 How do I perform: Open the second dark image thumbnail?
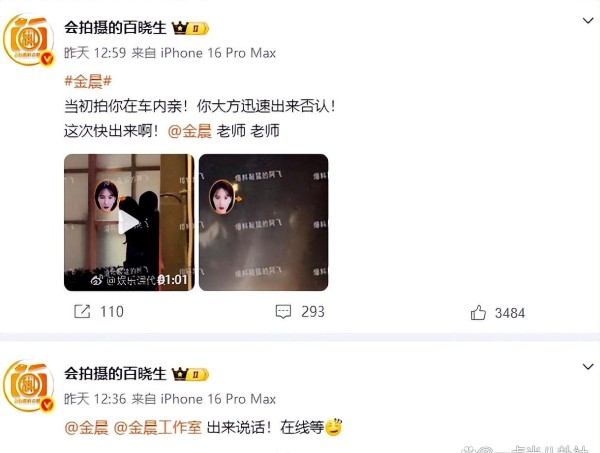[263, 222]
